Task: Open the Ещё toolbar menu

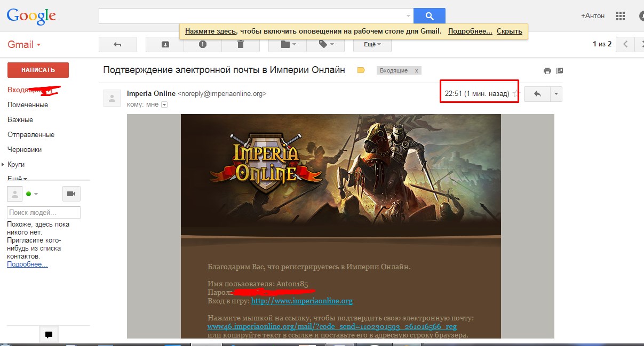Action: pos(372,44)
